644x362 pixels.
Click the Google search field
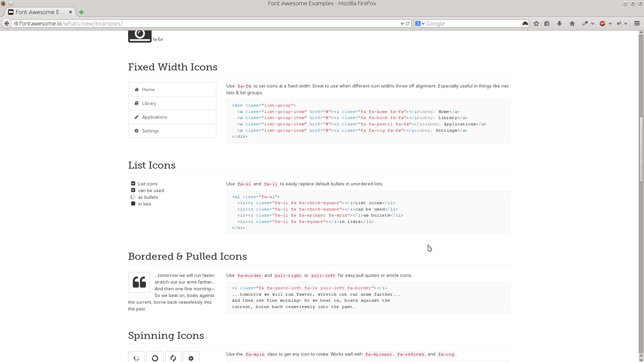(473, 23)
